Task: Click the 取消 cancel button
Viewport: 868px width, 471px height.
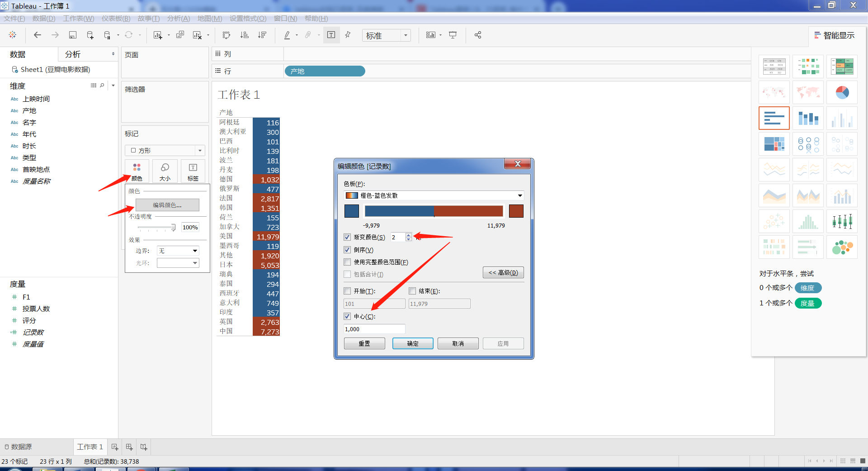Action: tap(458, 343)
